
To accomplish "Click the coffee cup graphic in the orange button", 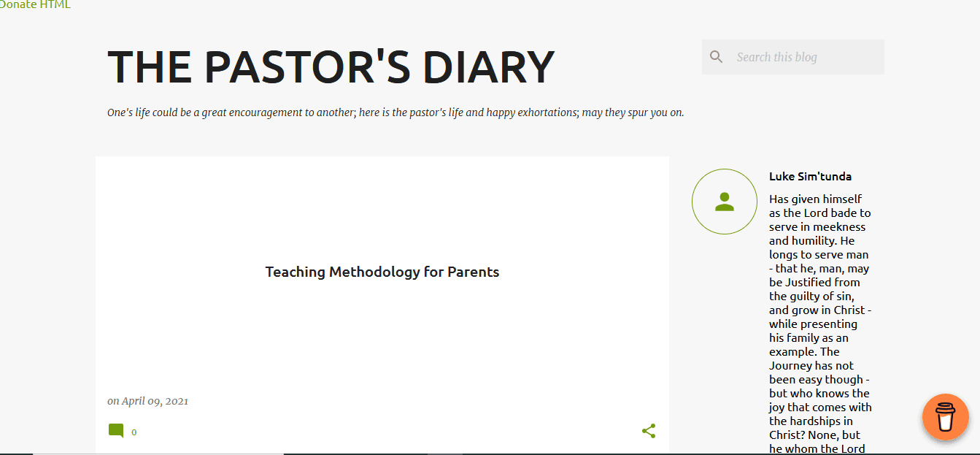I will coord(945,417).
